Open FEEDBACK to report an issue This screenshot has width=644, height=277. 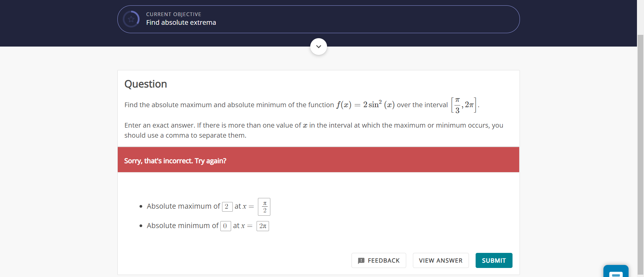(x=379, y=260)
